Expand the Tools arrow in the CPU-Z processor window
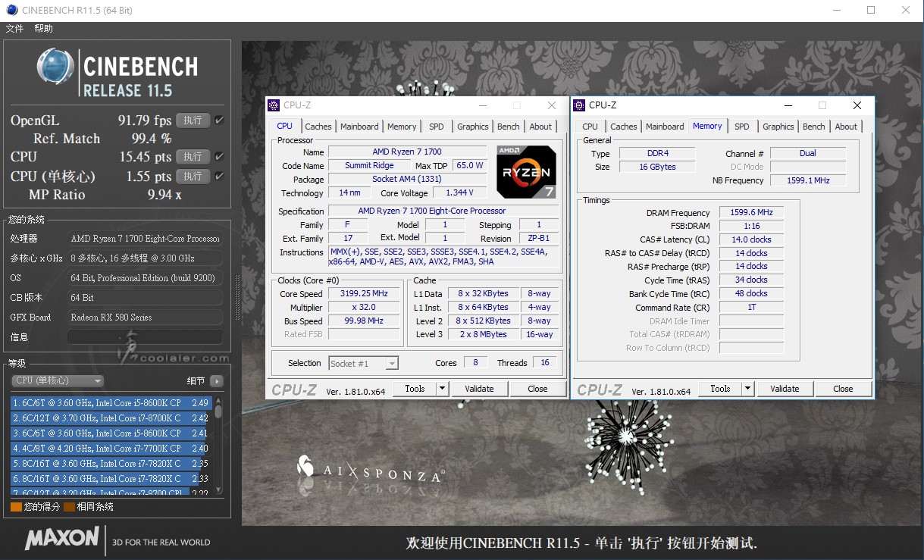Image resolution: width=924 pixels, height=560 pixels. (443, 389)
